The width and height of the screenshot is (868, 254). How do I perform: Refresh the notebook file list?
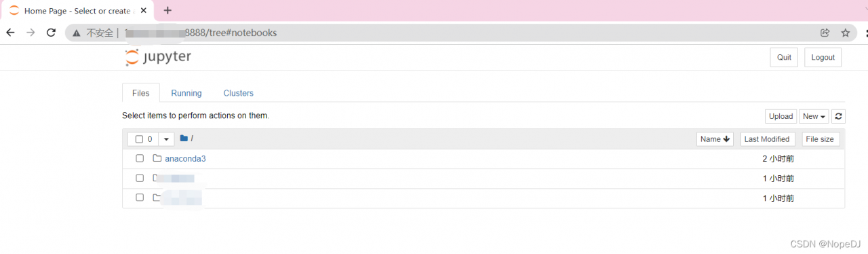pos(839,117)
